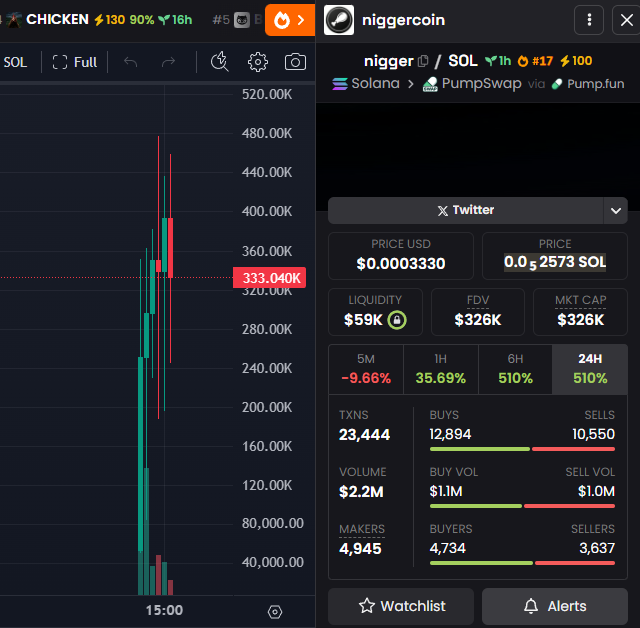This screenshot has height=628, width=640.
Task: Open chart settings gear in toolbar
Action: (258, 62)
